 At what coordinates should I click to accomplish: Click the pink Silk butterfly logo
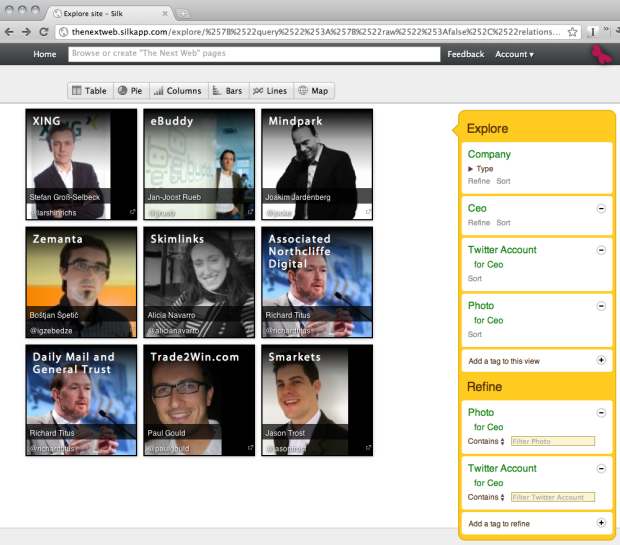click(x=601, y=55)
